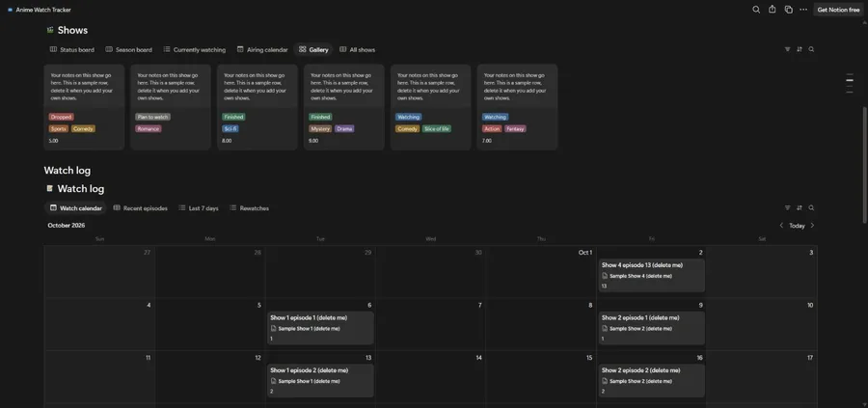This screenshot has width=868, height=408.
Task: Switch to the Currently watching tab
Action: tap(194, 50)
